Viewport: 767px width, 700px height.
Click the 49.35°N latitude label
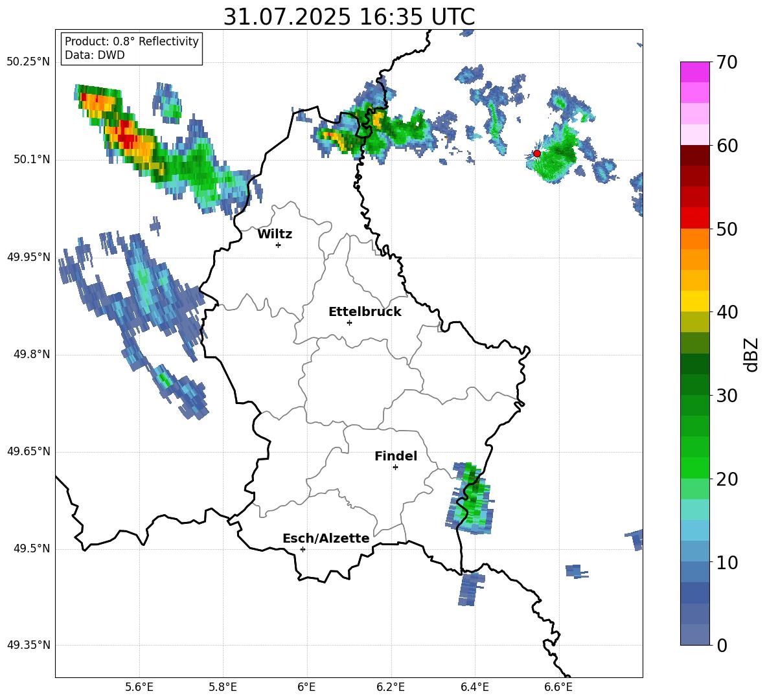[x=29, y=645]
